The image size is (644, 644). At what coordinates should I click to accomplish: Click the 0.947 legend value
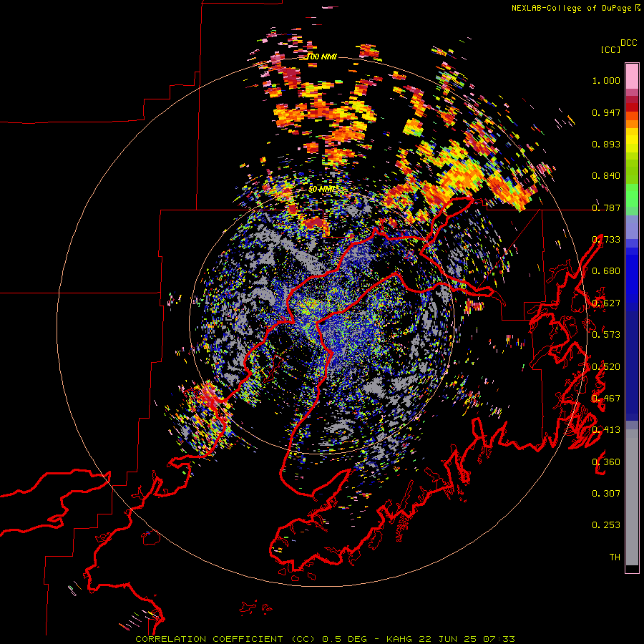click(606, 112)
